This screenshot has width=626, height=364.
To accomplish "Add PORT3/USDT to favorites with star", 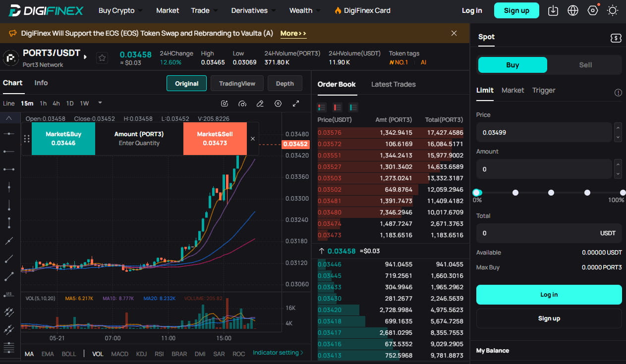I will (102, 58).
